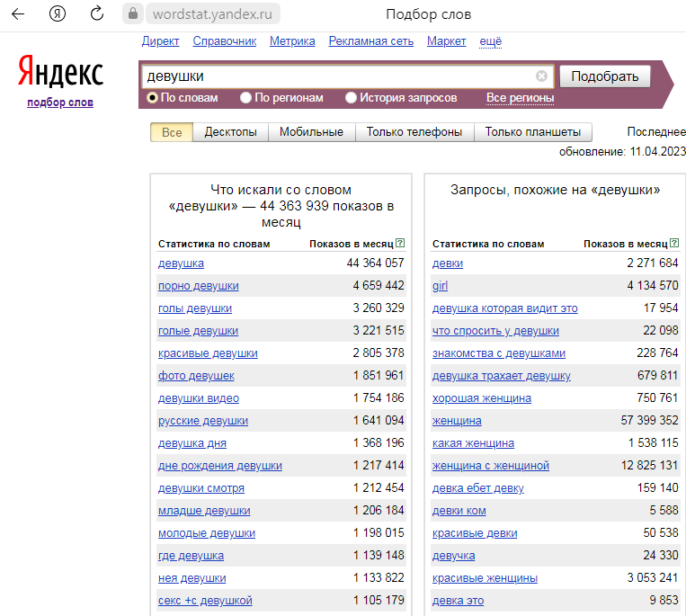Viewport: 686px width, 616px height.
Task: Open the 'девучка' query link
Action: pos(454,556)
